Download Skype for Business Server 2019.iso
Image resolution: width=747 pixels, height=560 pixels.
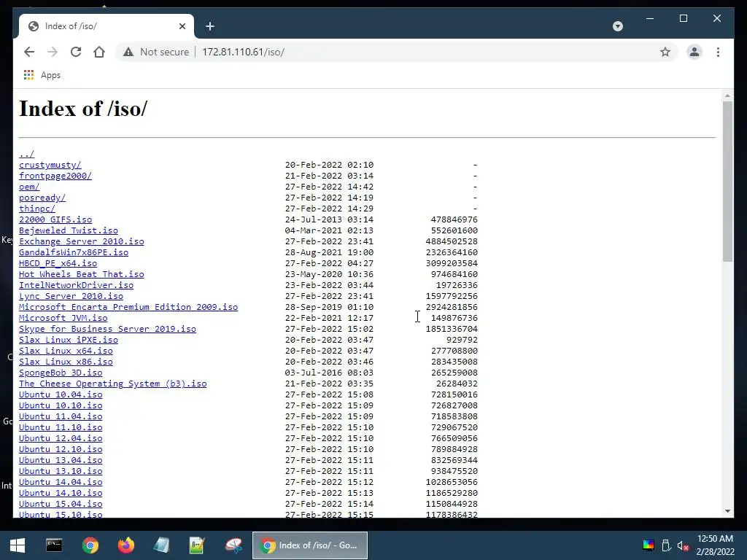click(108, 329)
